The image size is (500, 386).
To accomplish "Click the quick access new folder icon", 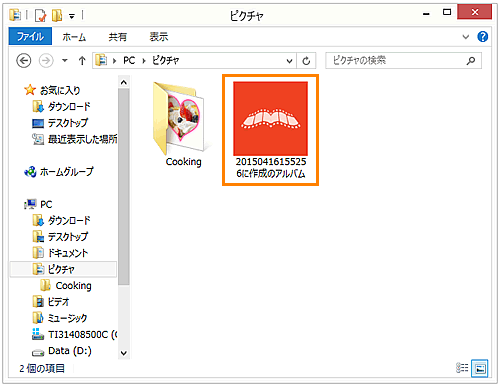I will (x=57, y=15).
